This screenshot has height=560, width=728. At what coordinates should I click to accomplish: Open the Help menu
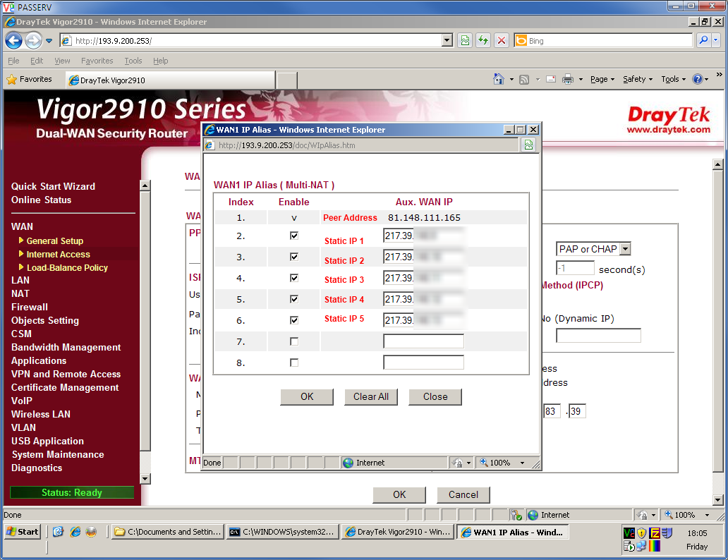tap(161, 61)
